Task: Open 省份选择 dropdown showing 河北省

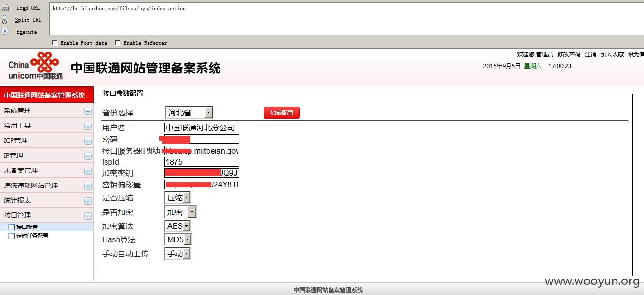Action: (x=189, y=112)
